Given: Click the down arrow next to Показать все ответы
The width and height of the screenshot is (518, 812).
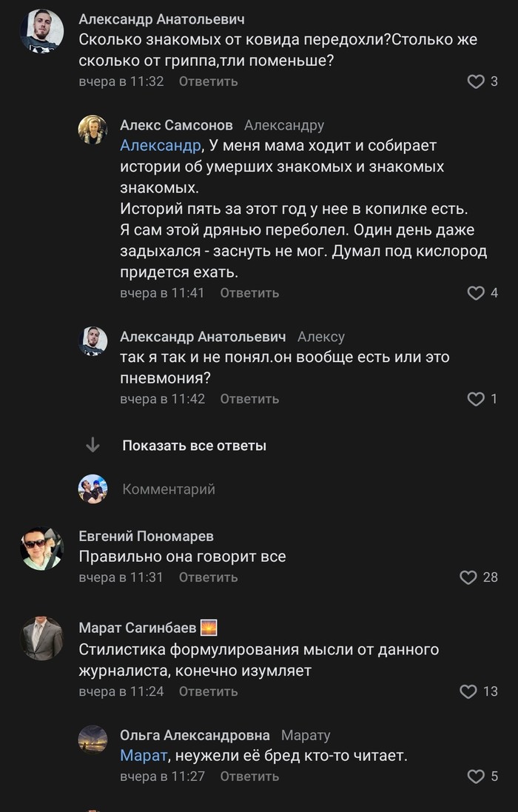Looking at the screenshot, I should pos(93,445).
